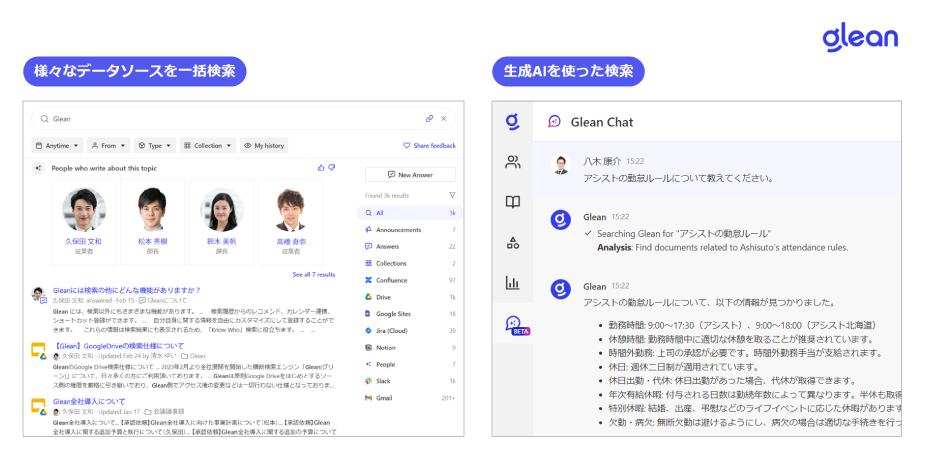Click the See all 7 results link
925x457 pixels.
tap(313, 274)
